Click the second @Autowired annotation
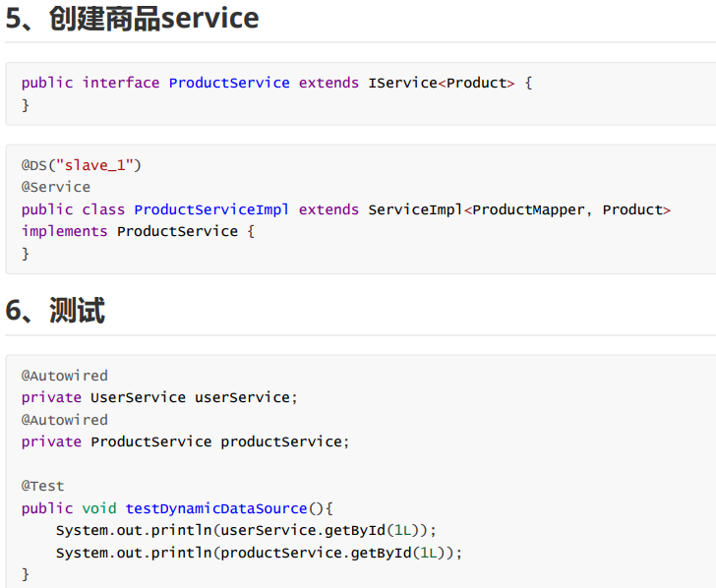The image size is (716, 588). 65,420
